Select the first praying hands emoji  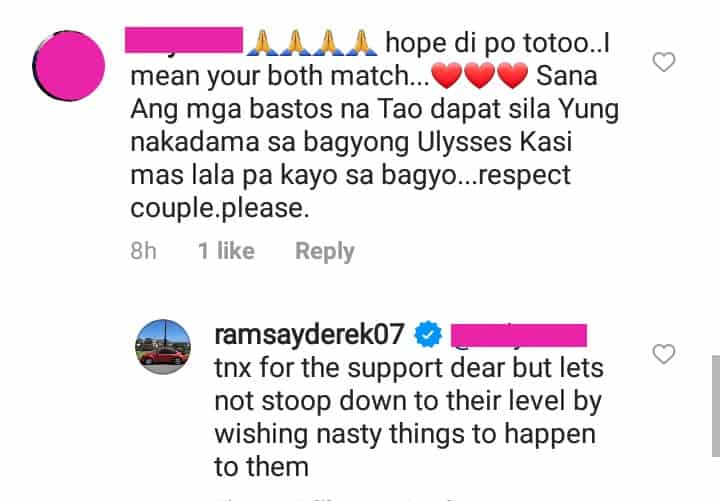pyautogui.click(x=262, y=43)
